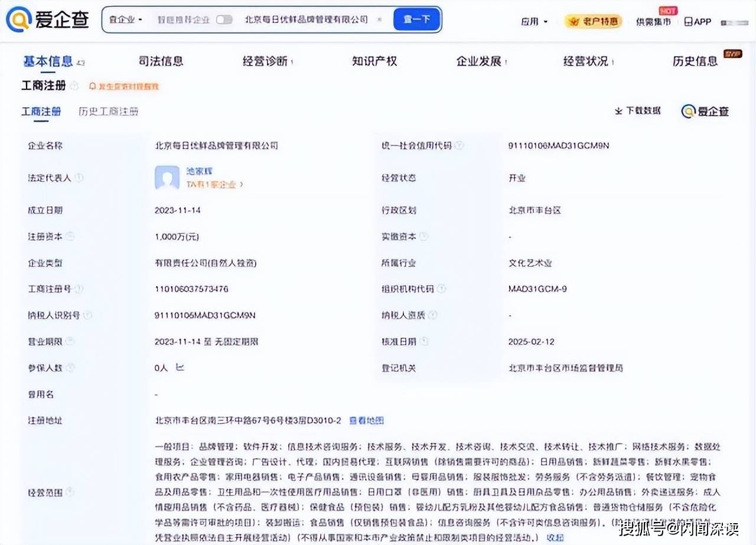Viewport: 756px width, 545px height.
Task: Toggle the 智能推荐企业 switch
Action: coord(224,19)
